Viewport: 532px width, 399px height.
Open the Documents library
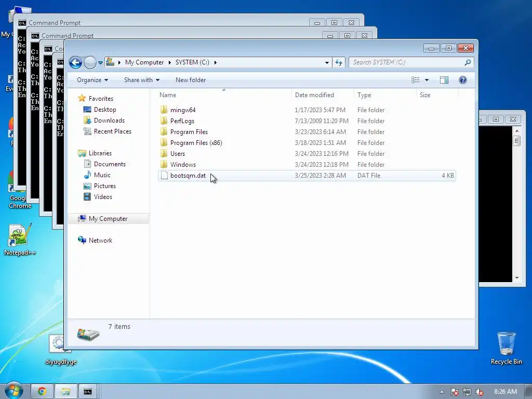(110, 164)
